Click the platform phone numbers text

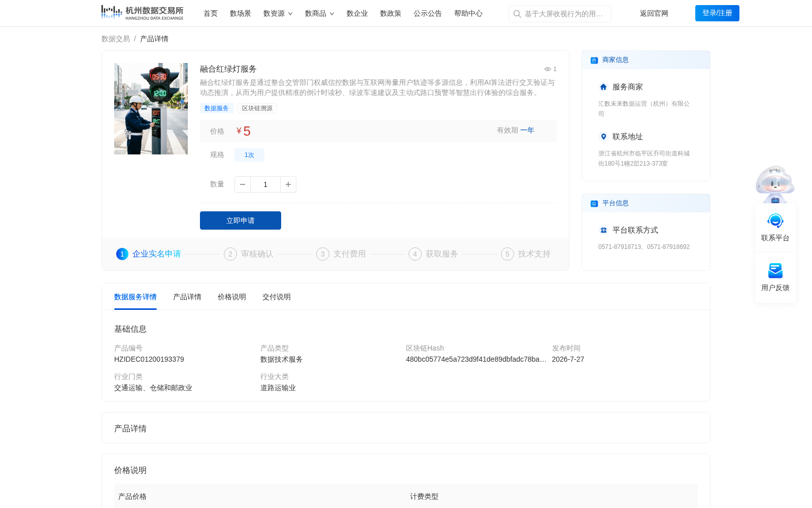[x=644, y=247]
